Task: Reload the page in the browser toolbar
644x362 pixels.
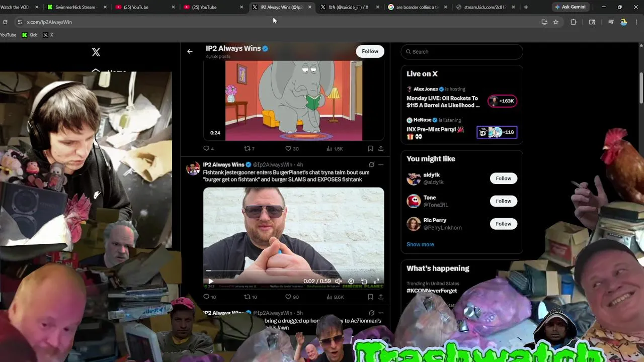Action: click(5, 22)
